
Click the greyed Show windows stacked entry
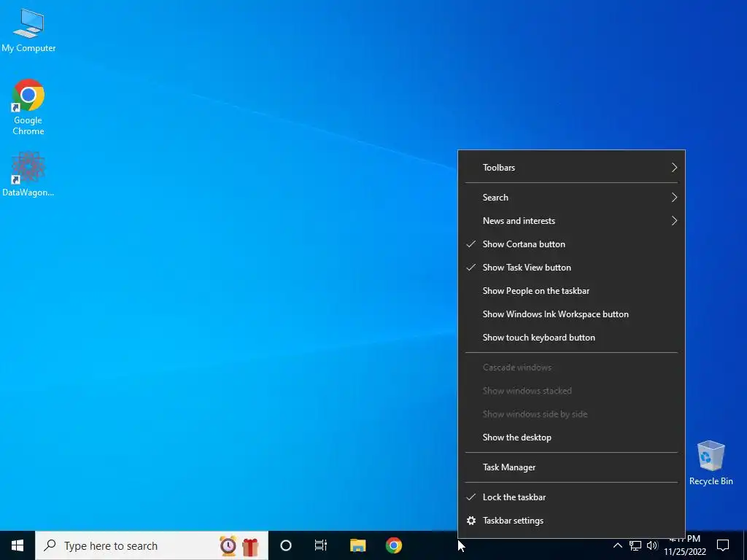[571, 391]
